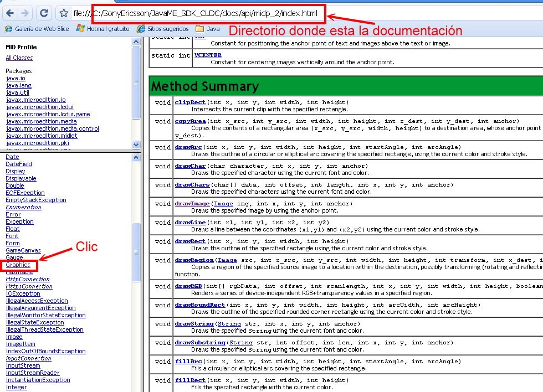Viewport: 543px width, 392px height.
Task: Select the Integer class
Action: (x=16, y=387)
